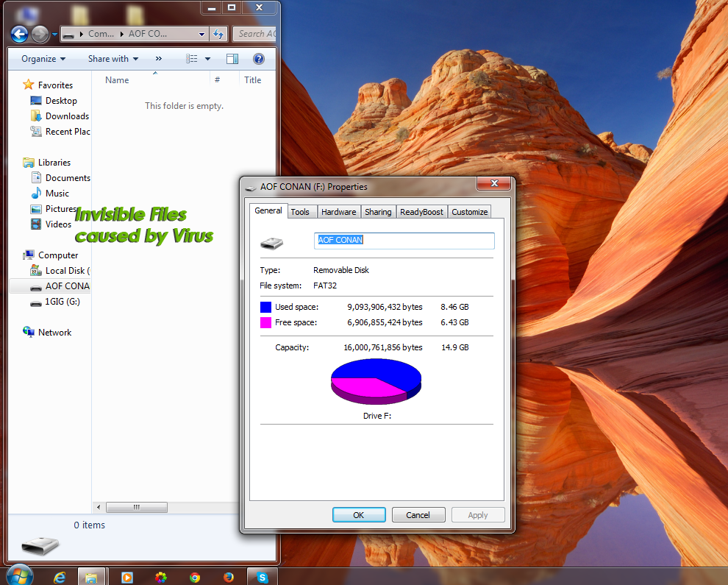This screenshot has width=728, height=585.
Task: Switch to the Sharing tab
Action: click(378, 212)
